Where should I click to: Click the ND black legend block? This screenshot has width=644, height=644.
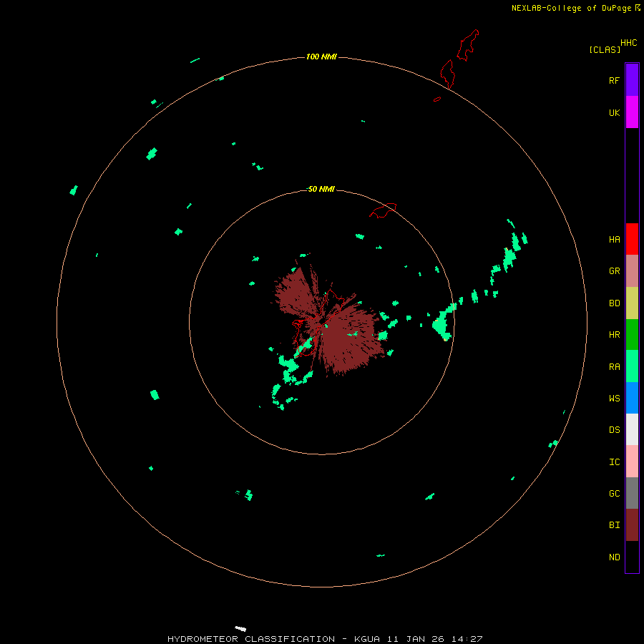tap(632, 557)
